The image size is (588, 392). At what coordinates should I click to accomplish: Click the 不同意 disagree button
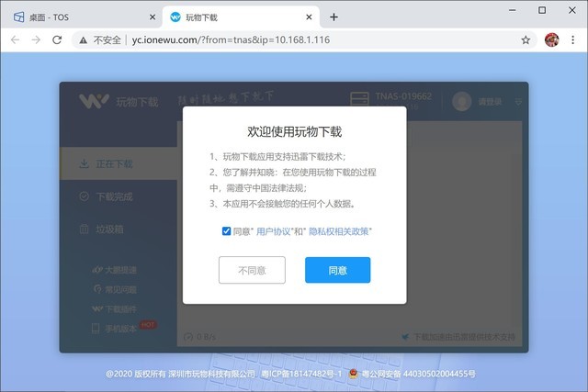(252, 270)
